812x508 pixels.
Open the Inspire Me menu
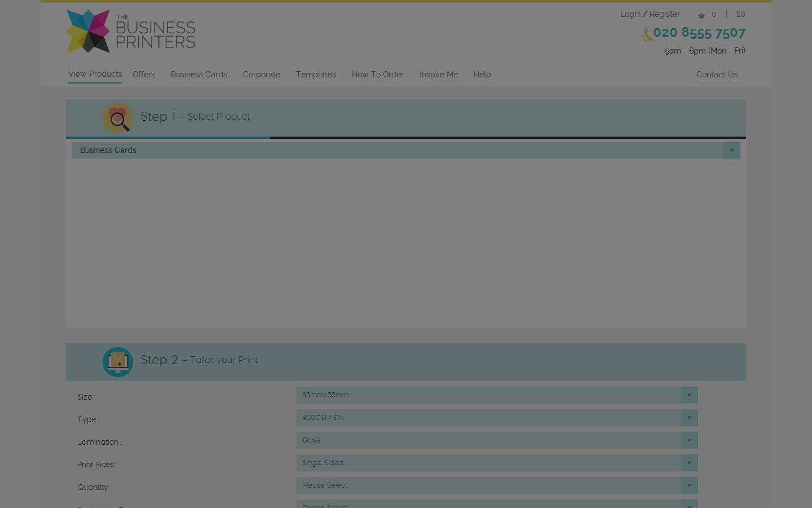click(439, 75)
